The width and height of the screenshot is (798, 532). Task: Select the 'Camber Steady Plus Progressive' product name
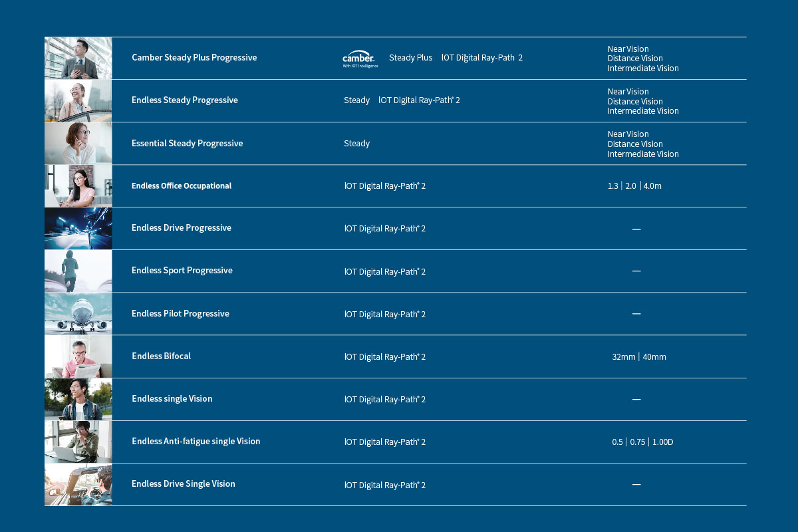(x=194, y=58)
